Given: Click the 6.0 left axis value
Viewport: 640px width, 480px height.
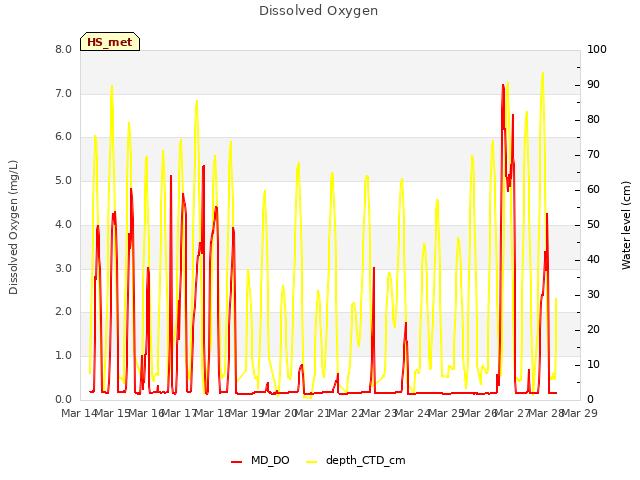Looking at the screenshot, I should (x=63, y=137).
